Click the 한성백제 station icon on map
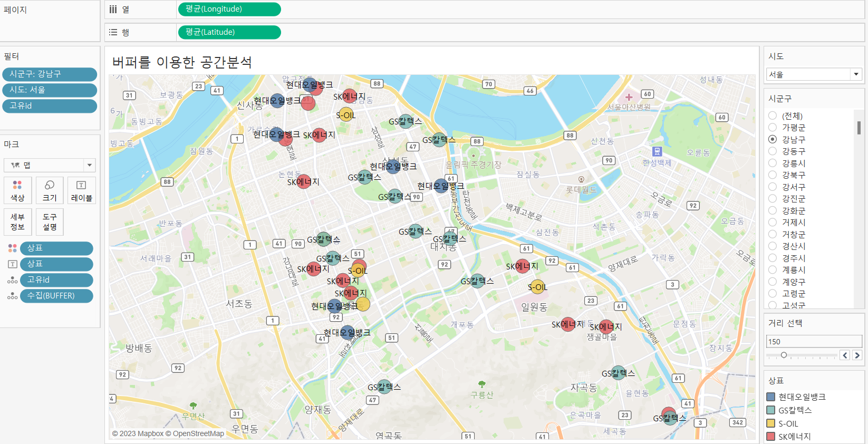The width and height of the screenshot is (868, 444). coord(657,152)
